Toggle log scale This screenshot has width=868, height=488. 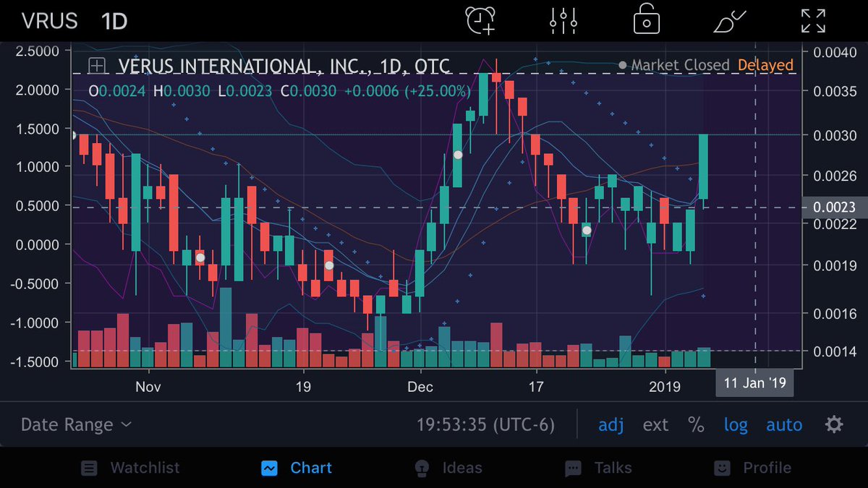tap(736, 424)
